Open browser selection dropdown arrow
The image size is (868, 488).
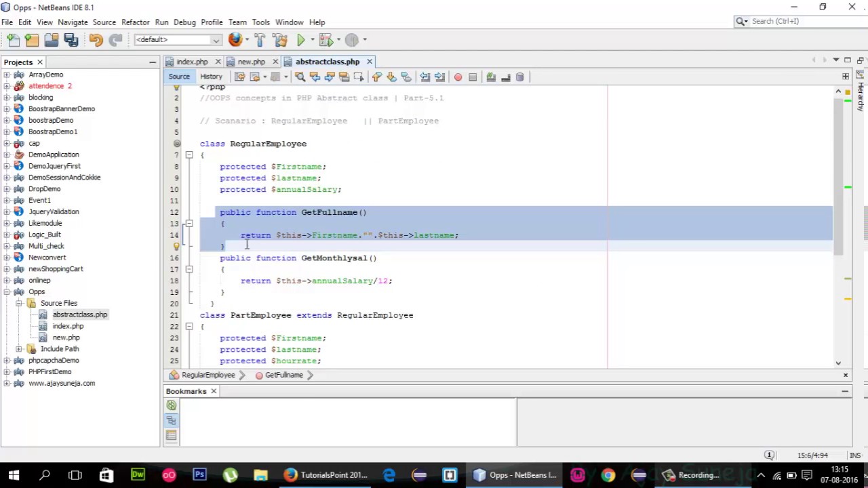(x=246, y=40)
